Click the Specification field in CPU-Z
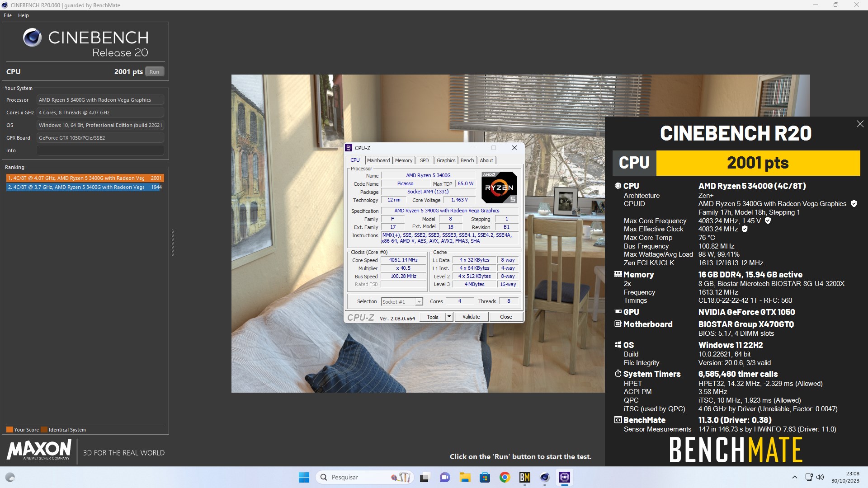Screen dimensions: 868x488 point(450,211)
